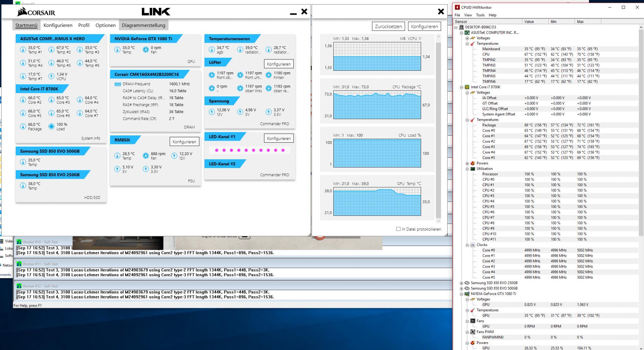The height and width of the screenshot is (350, 644).
Task: Click RM850i fan icon showing 888 rpm
Action: [146, 156]
